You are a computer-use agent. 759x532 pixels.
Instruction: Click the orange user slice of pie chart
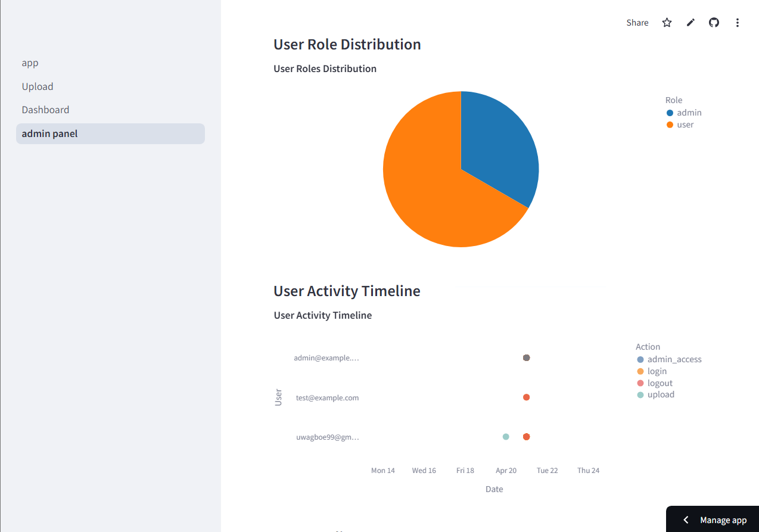[423, 191]
